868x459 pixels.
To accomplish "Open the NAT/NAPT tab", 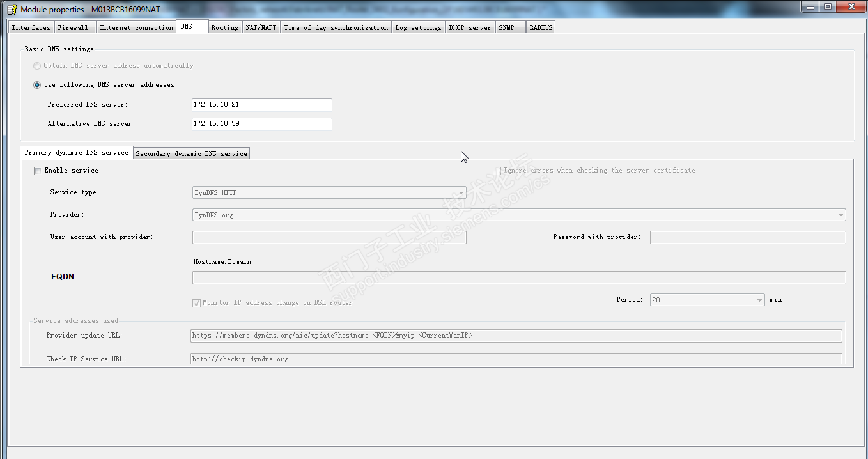I will click(261, 27).
